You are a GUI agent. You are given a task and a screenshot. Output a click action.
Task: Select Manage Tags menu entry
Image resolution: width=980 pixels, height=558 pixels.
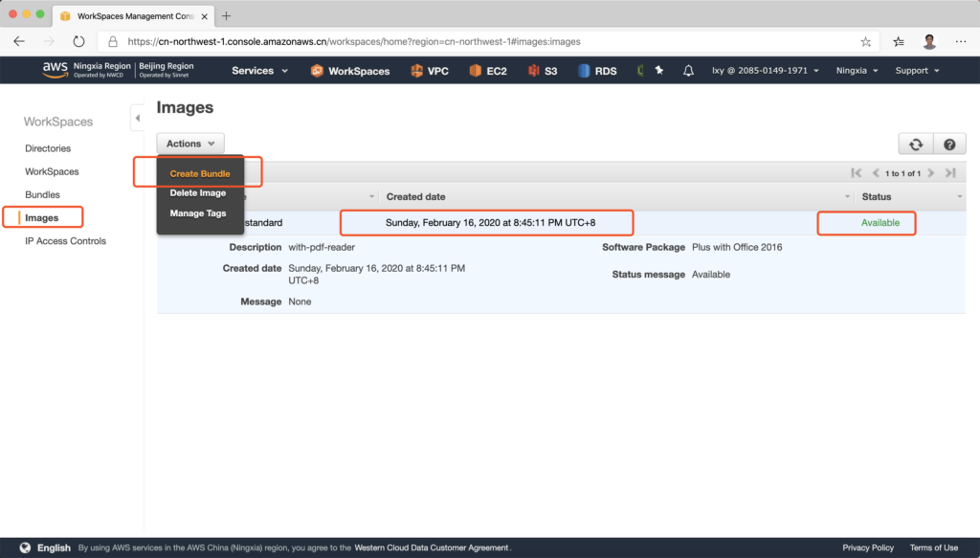coord(197,213)
